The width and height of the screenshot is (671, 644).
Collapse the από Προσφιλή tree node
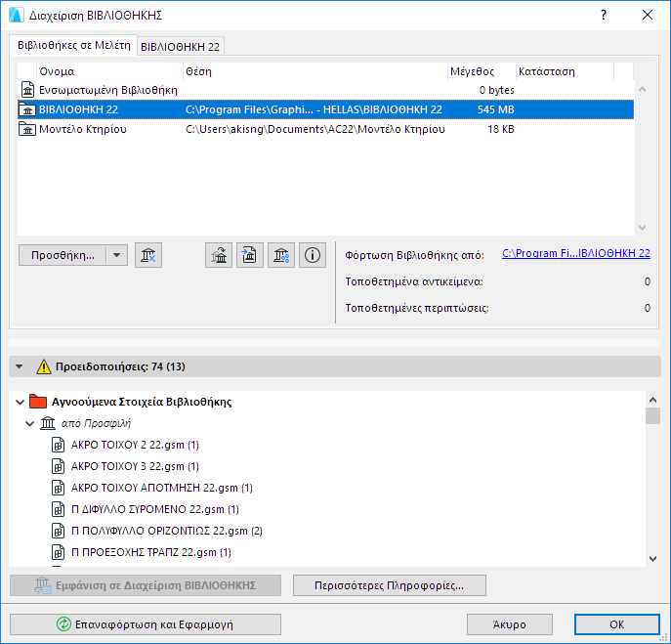tap(29, 424)
